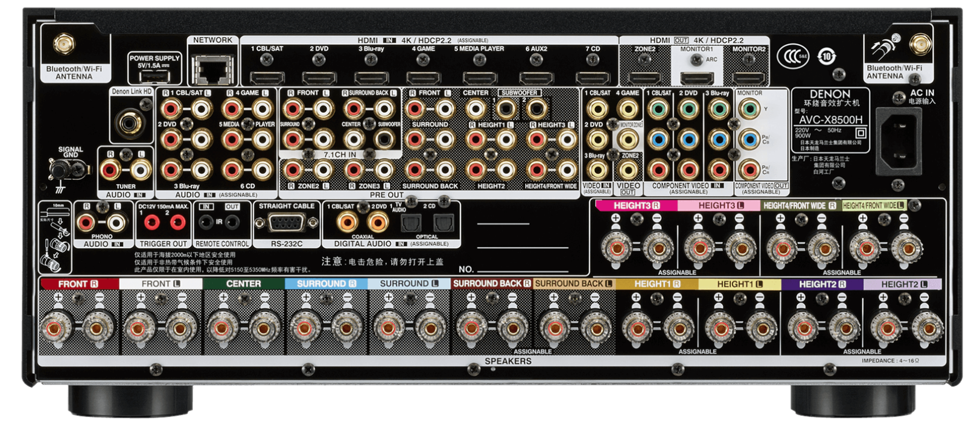Click the SIGNAL GND terminal screw
Image resolution: width=980 pixels, height=431 pixels.
pyautogui.click(x=60, y=170)
